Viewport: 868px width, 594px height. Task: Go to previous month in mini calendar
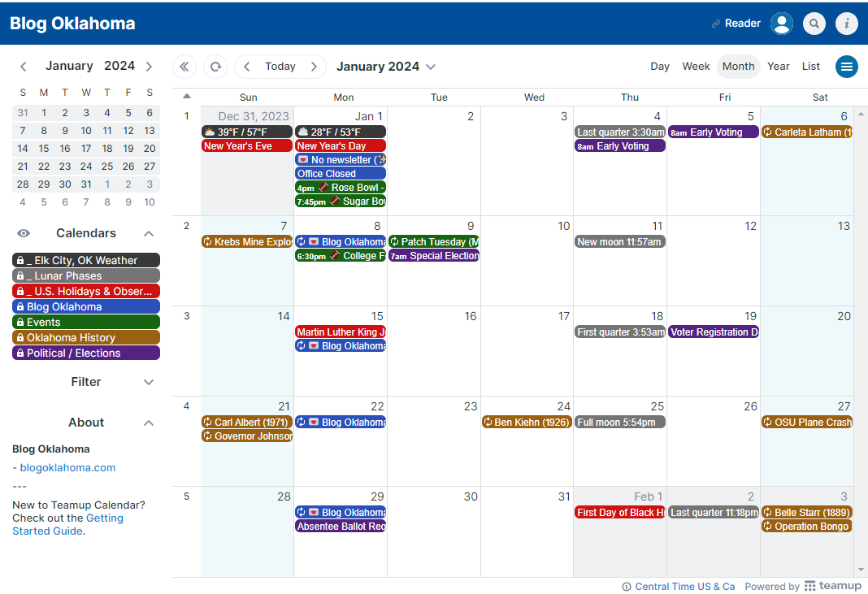(24, 67)
